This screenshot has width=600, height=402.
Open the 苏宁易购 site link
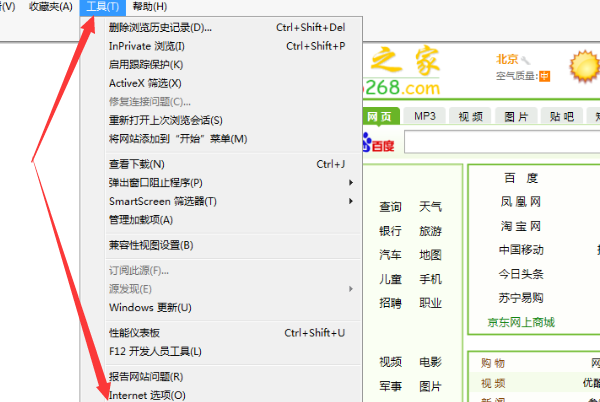521,298
